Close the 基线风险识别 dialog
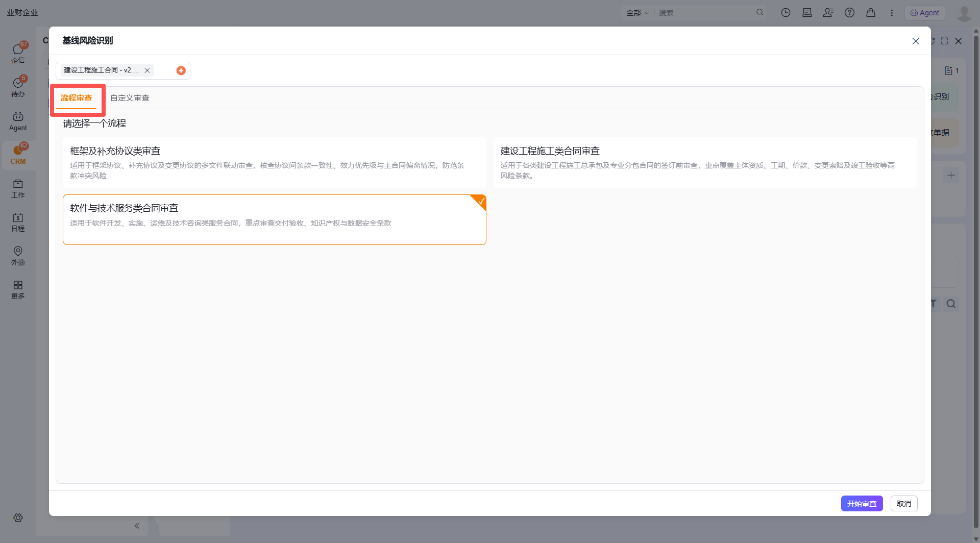The image size is (980, 543). click(916, 41)
